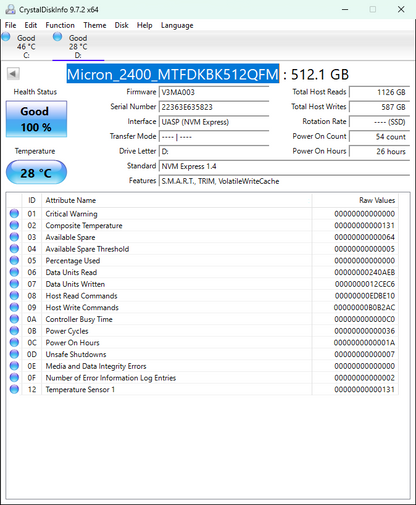Click the highlighted Micron_2400_MTFDKBK512QFM model name
416x505 pixels.
coord(173,74)
